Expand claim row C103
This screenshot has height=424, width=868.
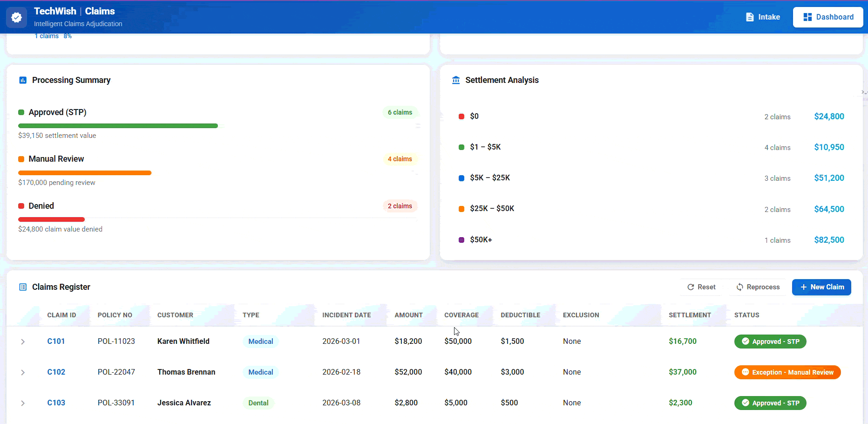[x=23, y=403]
